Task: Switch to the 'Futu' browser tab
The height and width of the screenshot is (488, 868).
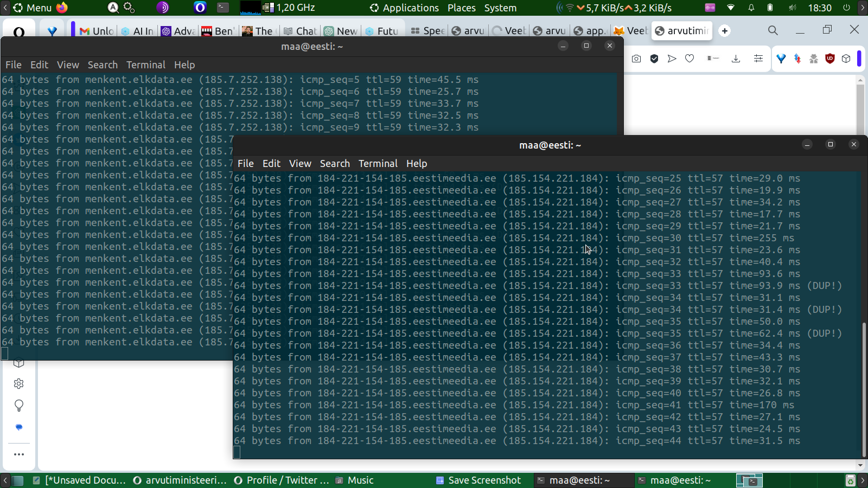Action: click(x=382, y=31)
